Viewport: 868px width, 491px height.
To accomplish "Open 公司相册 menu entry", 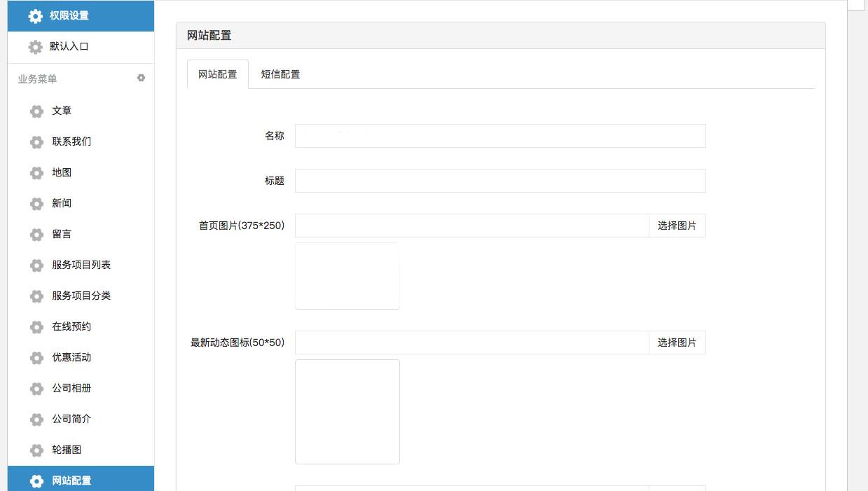I will coord(71,388).
